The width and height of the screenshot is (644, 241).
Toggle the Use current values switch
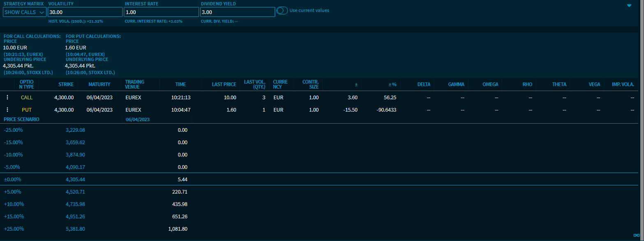click(x=282, y=11)
